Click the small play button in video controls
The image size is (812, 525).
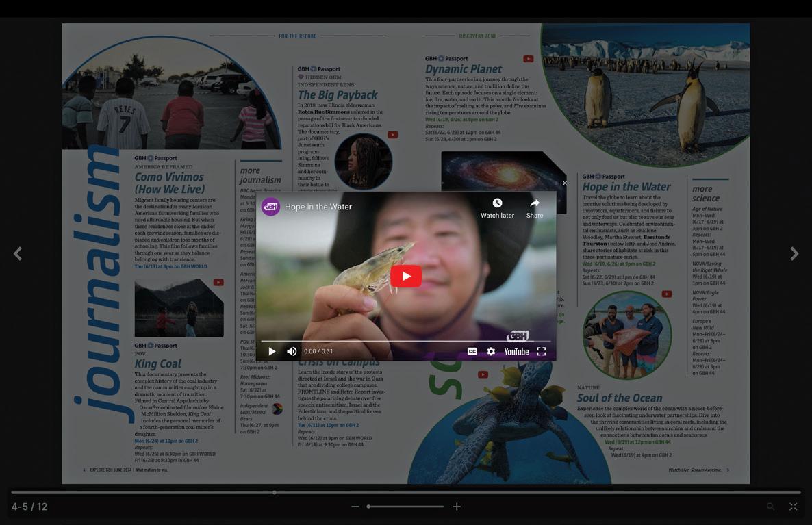click(x=272, y=352)
